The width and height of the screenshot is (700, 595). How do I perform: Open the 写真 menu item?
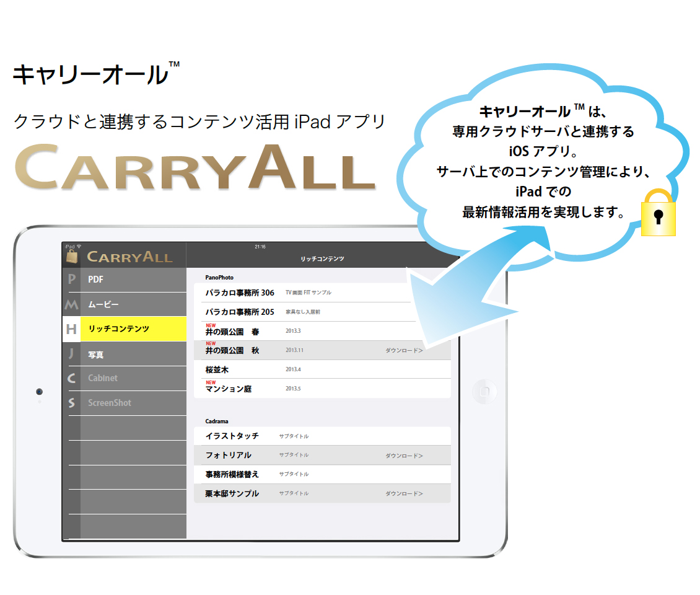[133, 355]
